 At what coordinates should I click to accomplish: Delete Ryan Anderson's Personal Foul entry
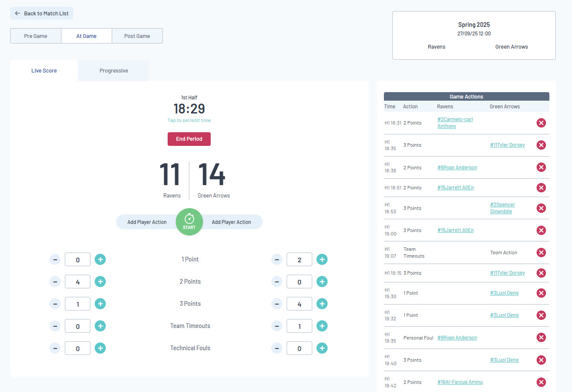coord(541,337)
